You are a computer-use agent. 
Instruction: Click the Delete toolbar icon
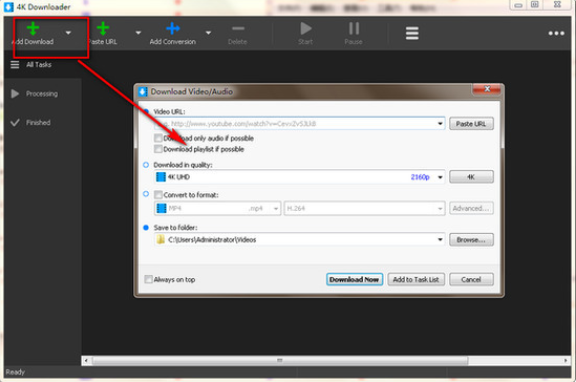pyautogui.click(x=238, y=28)
